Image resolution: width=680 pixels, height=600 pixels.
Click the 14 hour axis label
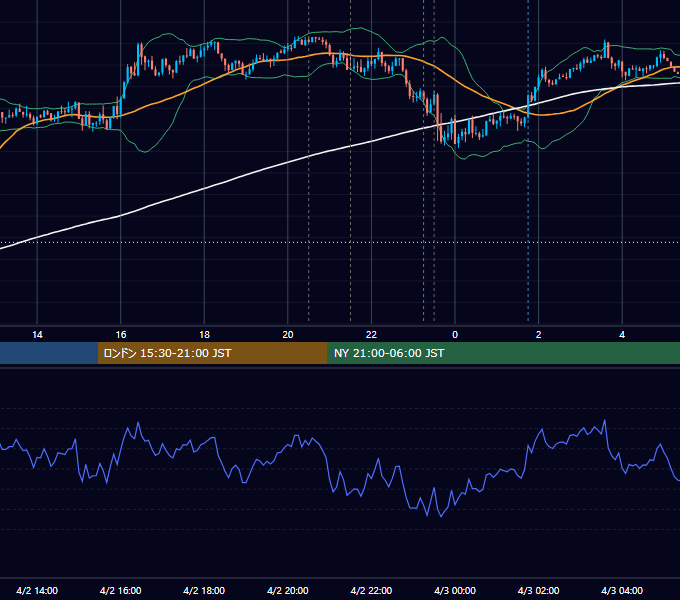[37, 335]
